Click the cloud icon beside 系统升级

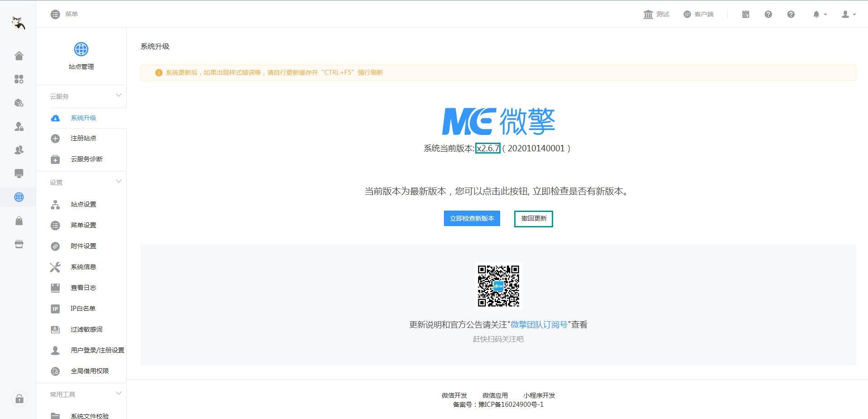point(55,118)
